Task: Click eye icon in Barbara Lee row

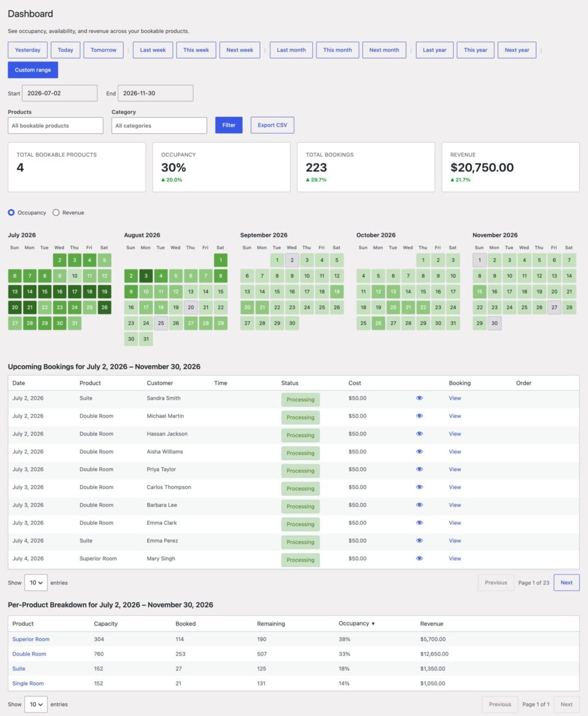Action: tap(419, 505)
